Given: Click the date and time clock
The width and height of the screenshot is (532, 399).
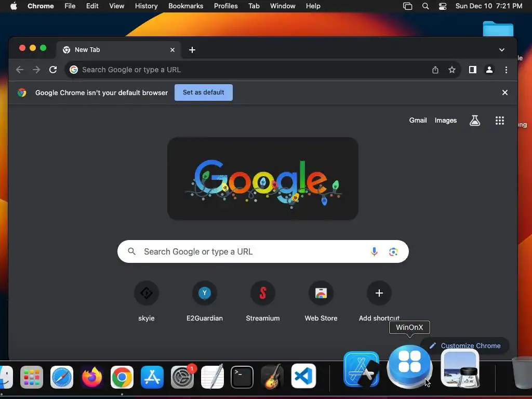Looking at the screenshot, I should click(489, 6).
